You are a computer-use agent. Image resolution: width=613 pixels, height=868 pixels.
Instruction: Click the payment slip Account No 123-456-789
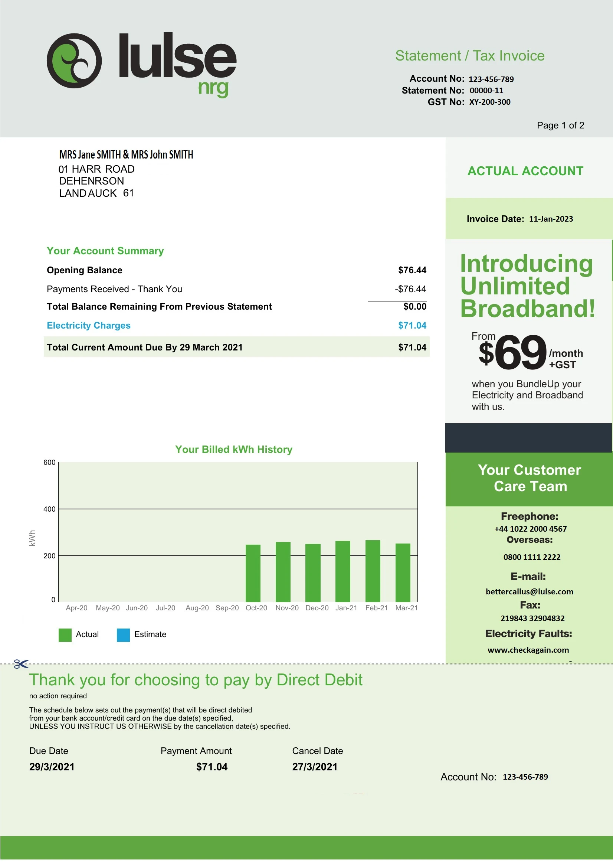point(525,777)
